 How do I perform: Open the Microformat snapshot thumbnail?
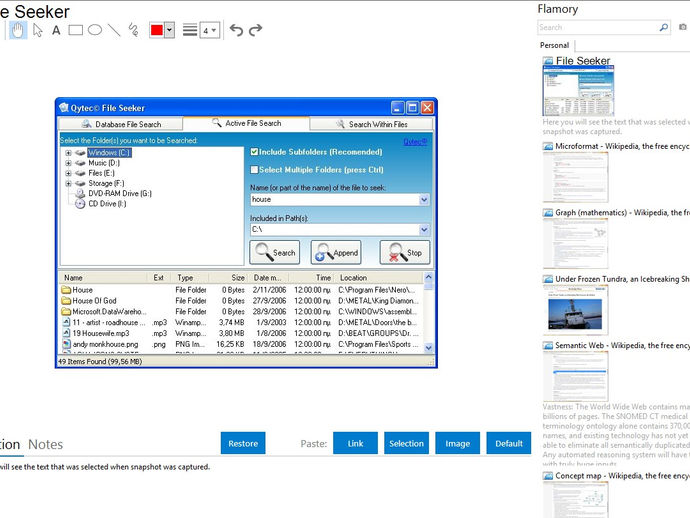pyautogui.click(x=576, y=177)
